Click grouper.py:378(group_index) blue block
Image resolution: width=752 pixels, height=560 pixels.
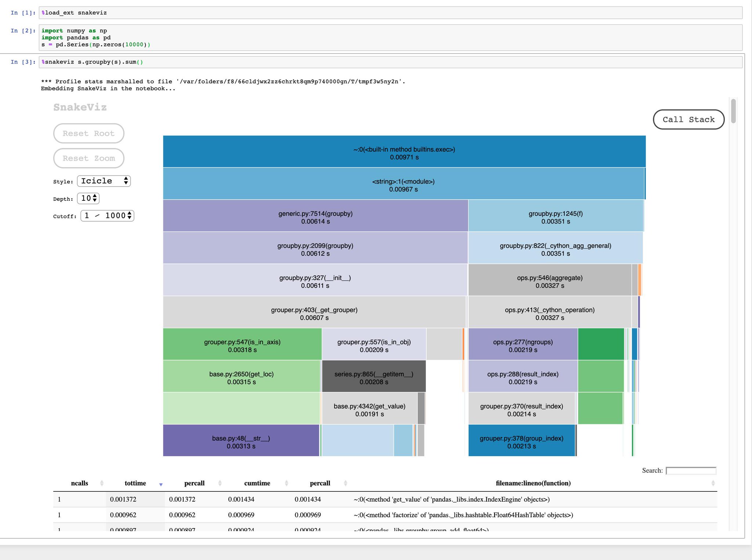522,440
